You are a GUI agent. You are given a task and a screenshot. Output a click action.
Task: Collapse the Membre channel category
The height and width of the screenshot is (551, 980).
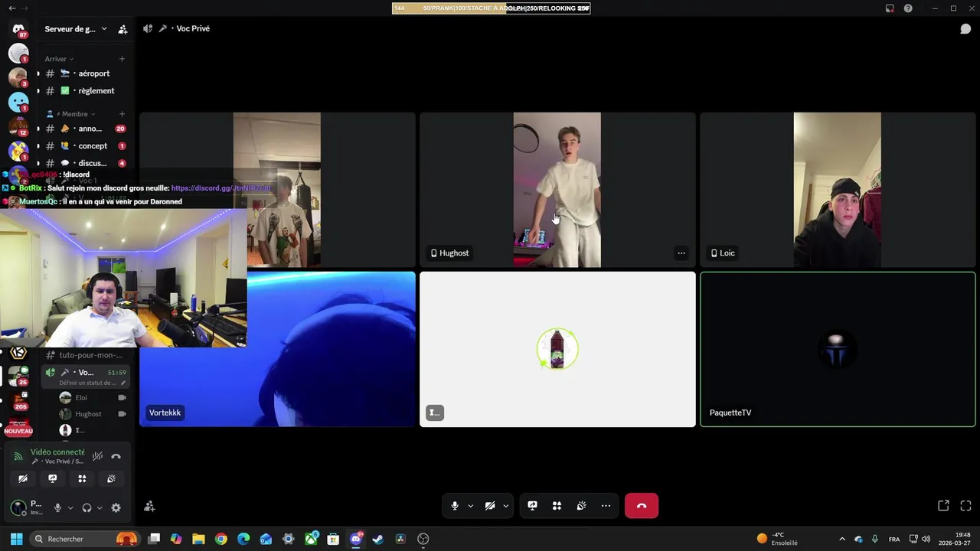(71, 114)
